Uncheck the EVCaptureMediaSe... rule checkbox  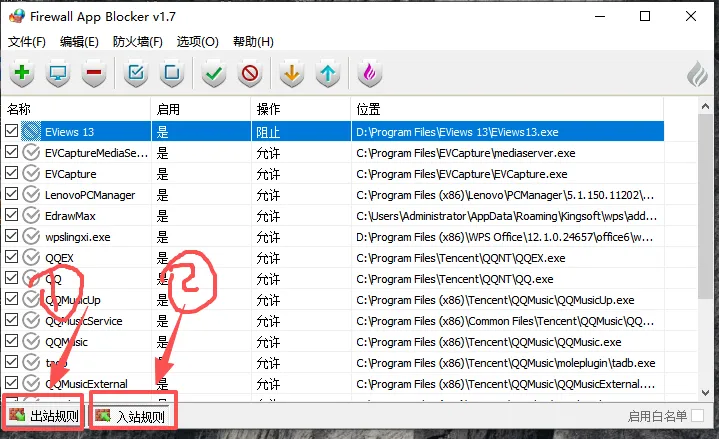tap(11, 152)
